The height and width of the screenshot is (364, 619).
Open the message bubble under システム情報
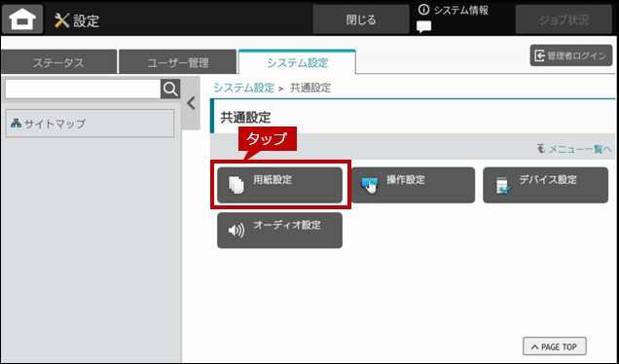pyautogui.click(x=424, y=27)
